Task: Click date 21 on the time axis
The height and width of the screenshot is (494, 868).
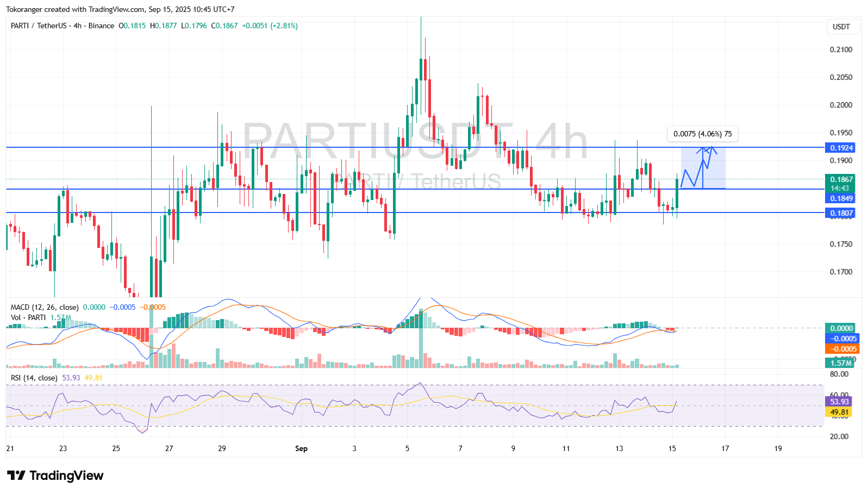Action: pos(10,448)
